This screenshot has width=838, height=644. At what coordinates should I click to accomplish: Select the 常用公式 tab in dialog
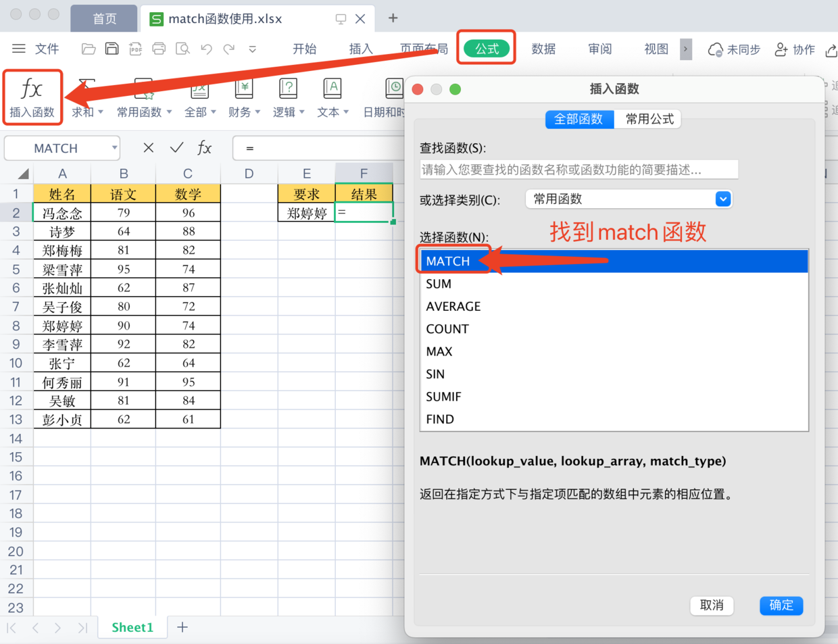click(649, 119)
